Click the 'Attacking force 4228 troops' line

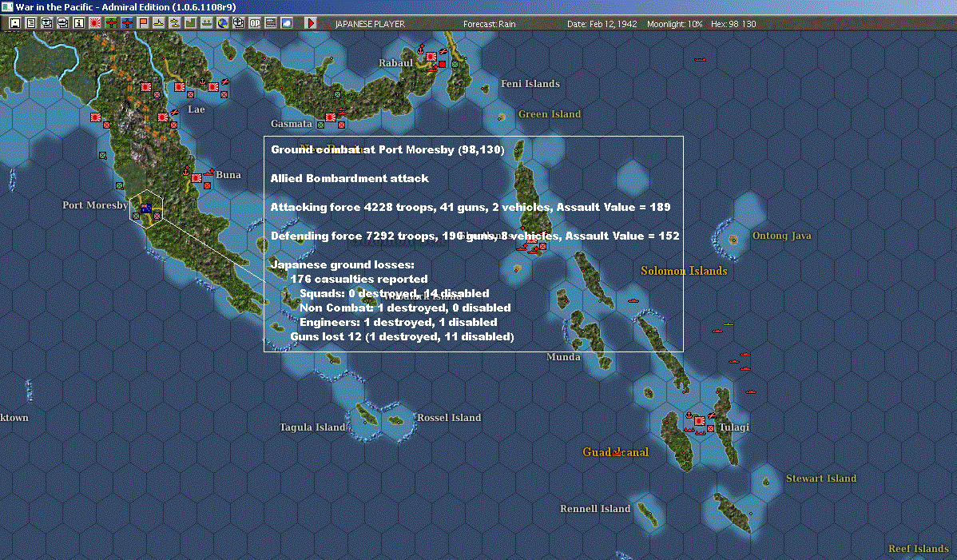pyautogui.click(x=470, y=207)
